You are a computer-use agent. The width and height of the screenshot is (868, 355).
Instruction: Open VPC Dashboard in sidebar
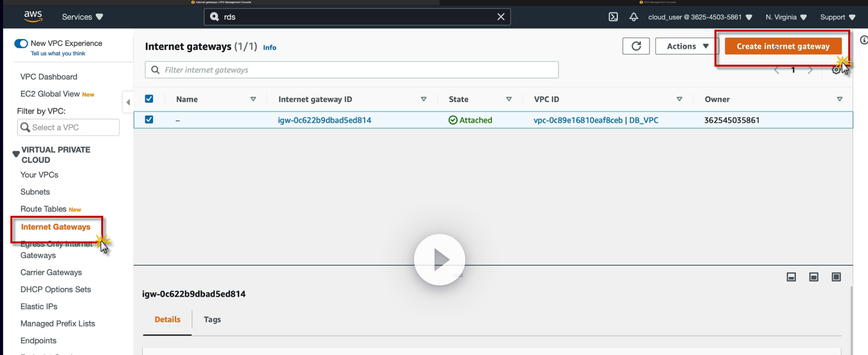tap(49, 77)
